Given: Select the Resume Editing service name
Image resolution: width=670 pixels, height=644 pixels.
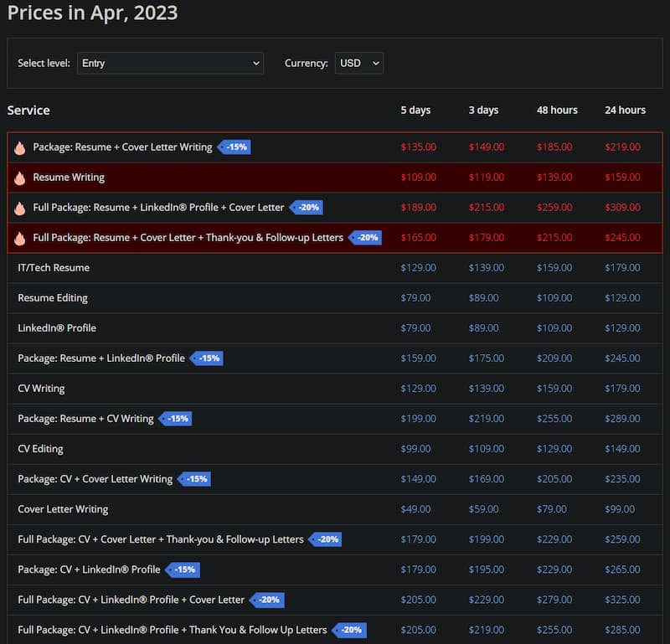Looking at the screenshot, I should pos(53,298).
